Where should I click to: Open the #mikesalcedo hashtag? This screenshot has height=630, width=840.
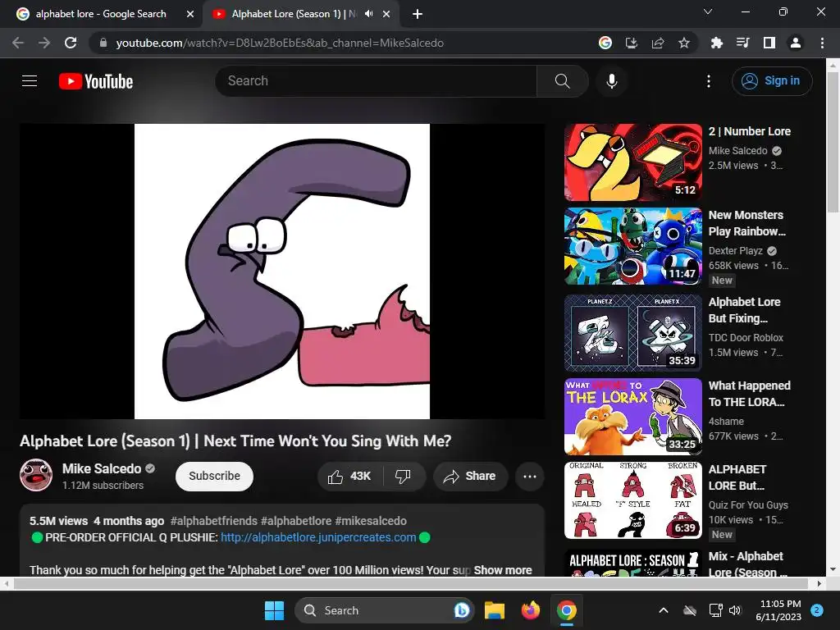point(371,521)
